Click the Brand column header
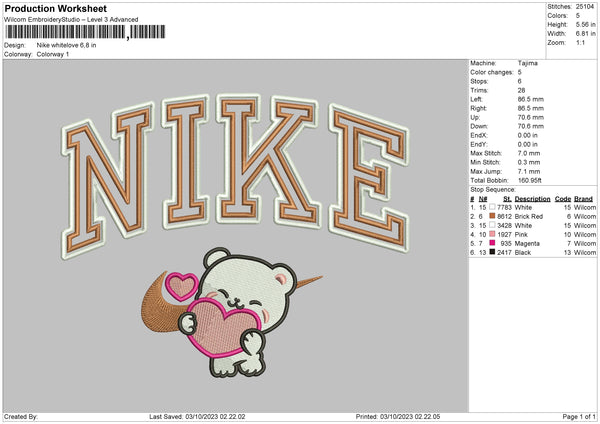 pos(584,199)
